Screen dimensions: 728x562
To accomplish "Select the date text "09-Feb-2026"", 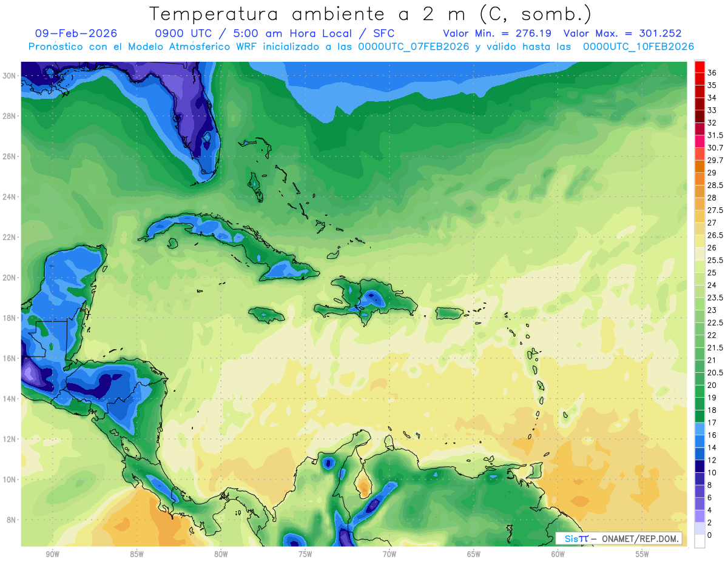I will 76,33.
